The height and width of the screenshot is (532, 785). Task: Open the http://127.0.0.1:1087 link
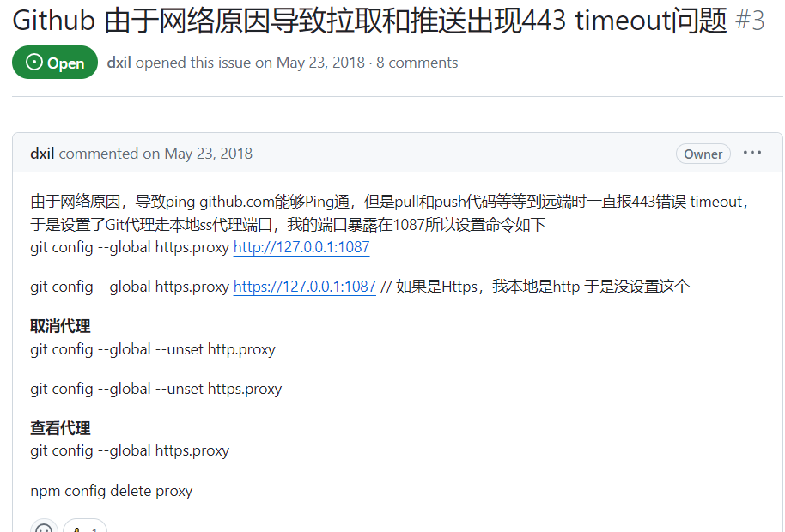coord(301,247)
